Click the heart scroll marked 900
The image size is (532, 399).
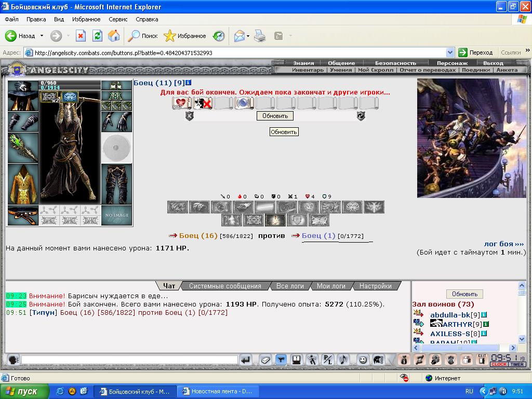pyautogui.click(x=181, y=103)
